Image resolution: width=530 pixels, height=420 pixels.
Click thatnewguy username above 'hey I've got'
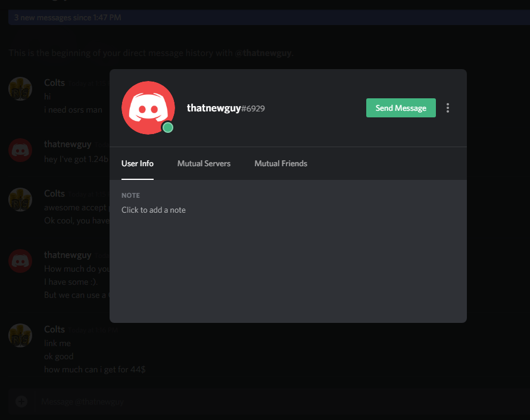(68, 144)
